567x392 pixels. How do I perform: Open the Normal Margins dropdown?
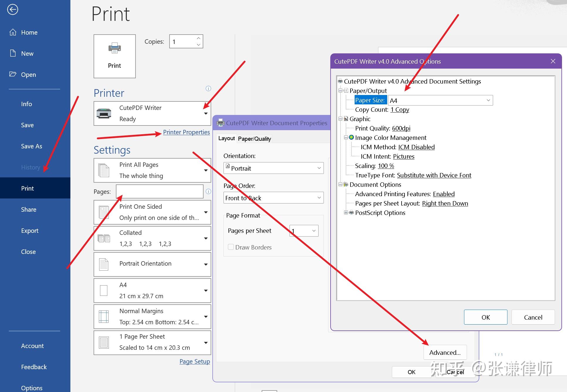tap(206, 317)
